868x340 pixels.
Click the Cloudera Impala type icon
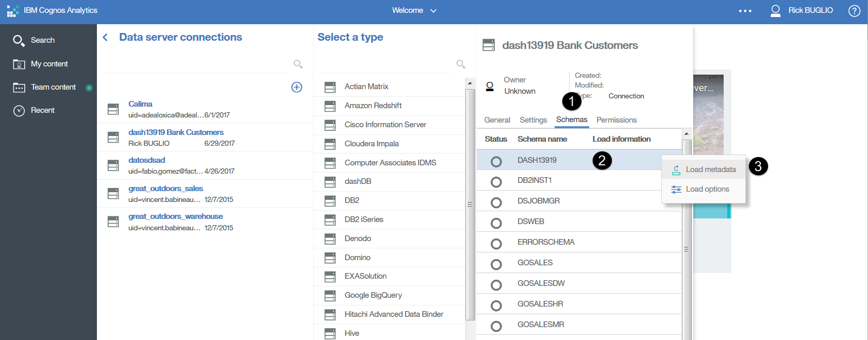pyautogui.click(x=330, y=144)
